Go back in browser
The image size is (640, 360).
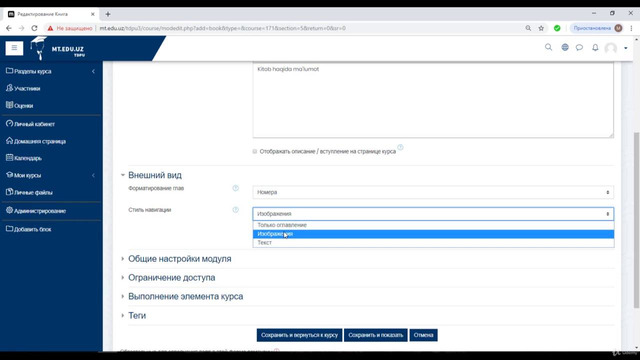(x=9, y=28)
